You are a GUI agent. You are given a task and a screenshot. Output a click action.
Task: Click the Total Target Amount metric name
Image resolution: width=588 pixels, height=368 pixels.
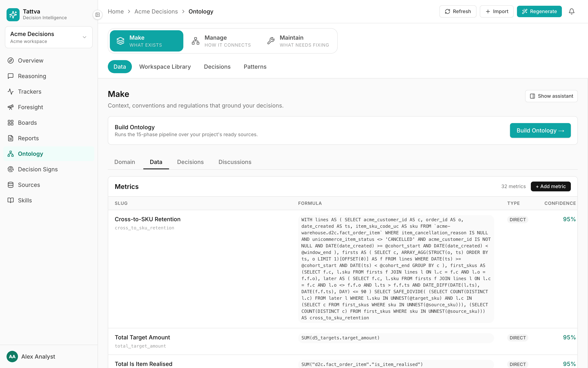142,337
